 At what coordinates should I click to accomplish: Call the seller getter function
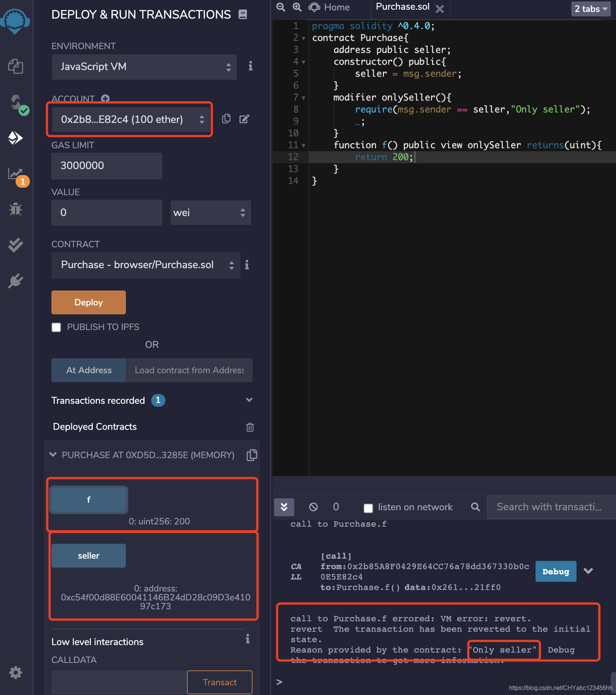(88, 555)
